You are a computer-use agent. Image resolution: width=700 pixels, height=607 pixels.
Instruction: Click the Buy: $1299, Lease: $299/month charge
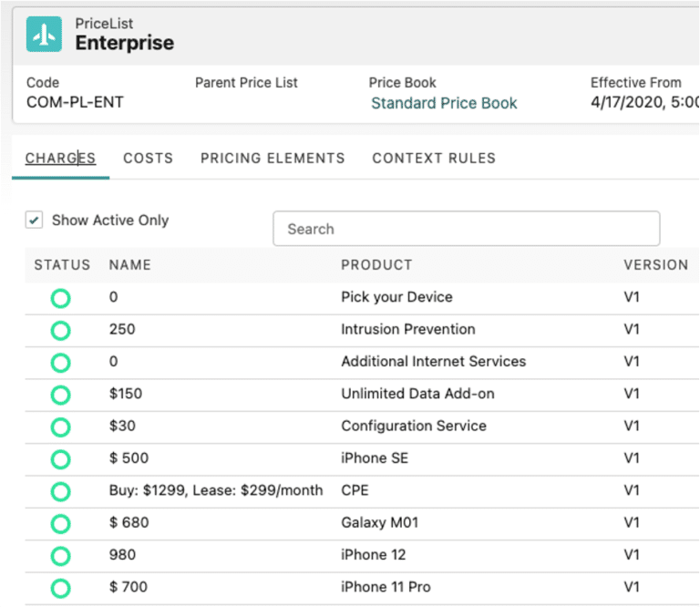[216, 490]
